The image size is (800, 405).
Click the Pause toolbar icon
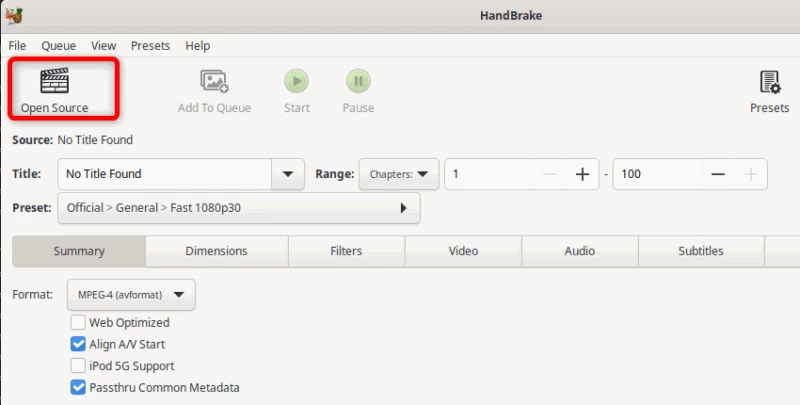pyautogui.click(x=358, y=81)
